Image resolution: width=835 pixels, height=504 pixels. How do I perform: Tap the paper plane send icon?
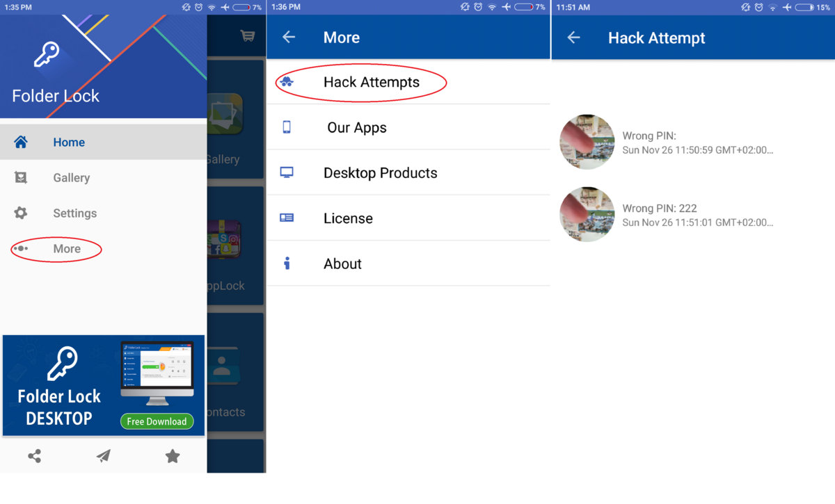pyautogui.click(x=104, y=456)
